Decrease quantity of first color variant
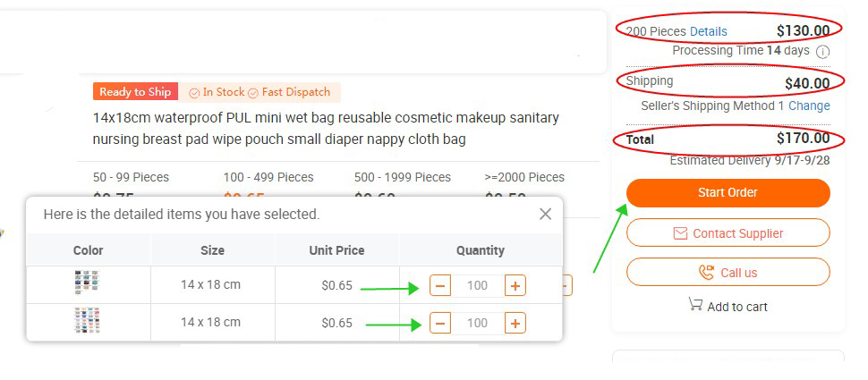Viewport: 868px width, 380px height. (x=440, y=286)
